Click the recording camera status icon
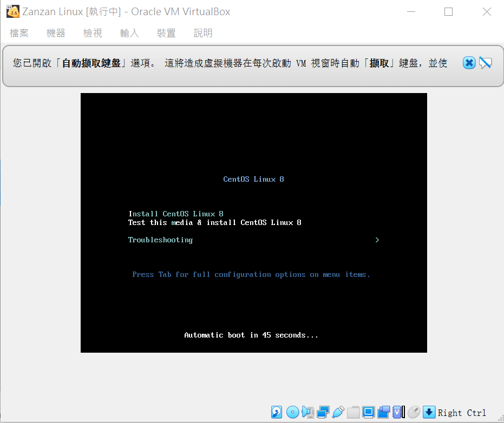Screen dimensions: 504x423 click(383, 412)
